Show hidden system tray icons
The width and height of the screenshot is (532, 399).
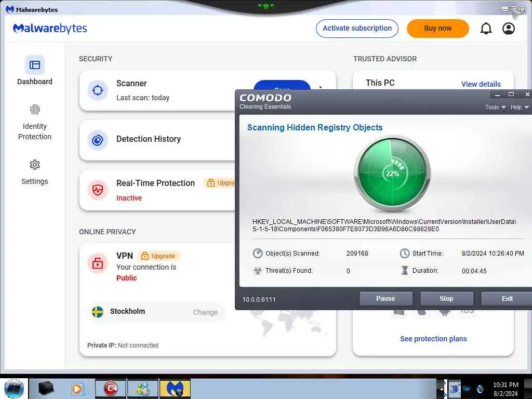[x=442, y=389]
